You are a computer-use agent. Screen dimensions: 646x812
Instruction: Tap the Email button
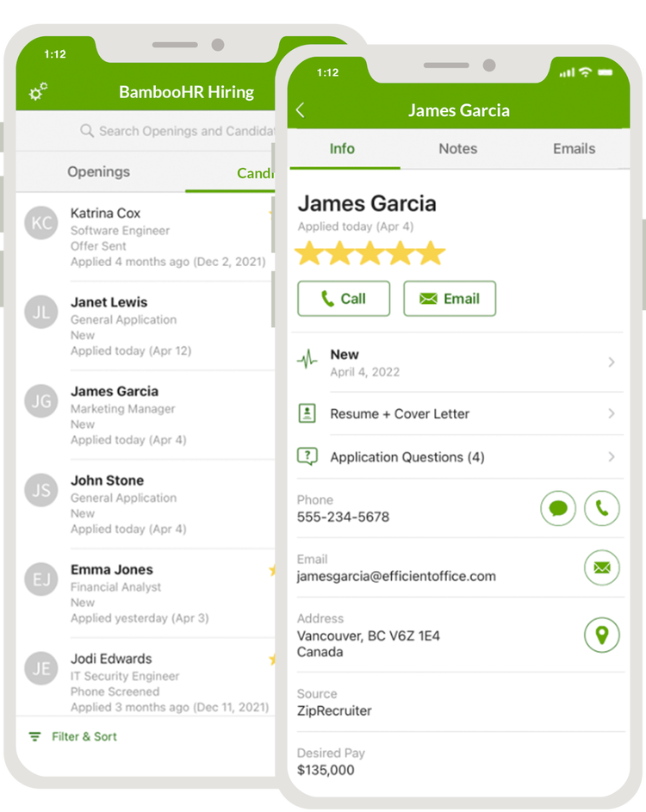point(450,298)
